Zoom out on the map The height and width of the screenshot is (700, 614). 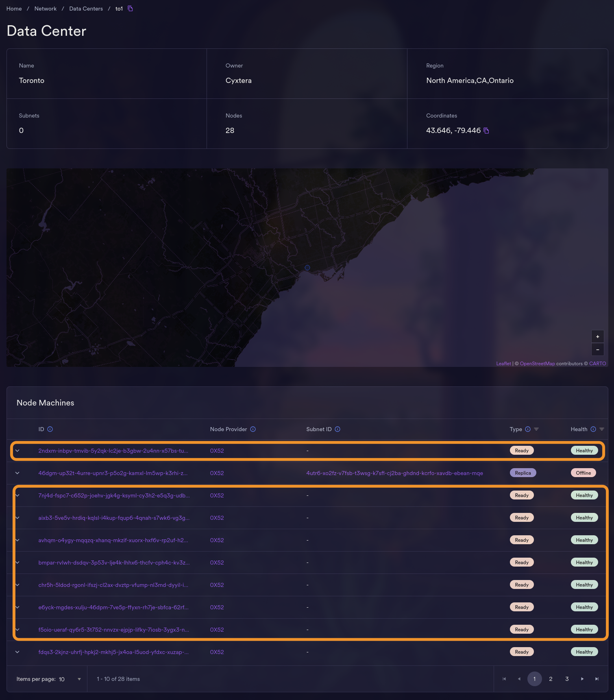[597, 350]
